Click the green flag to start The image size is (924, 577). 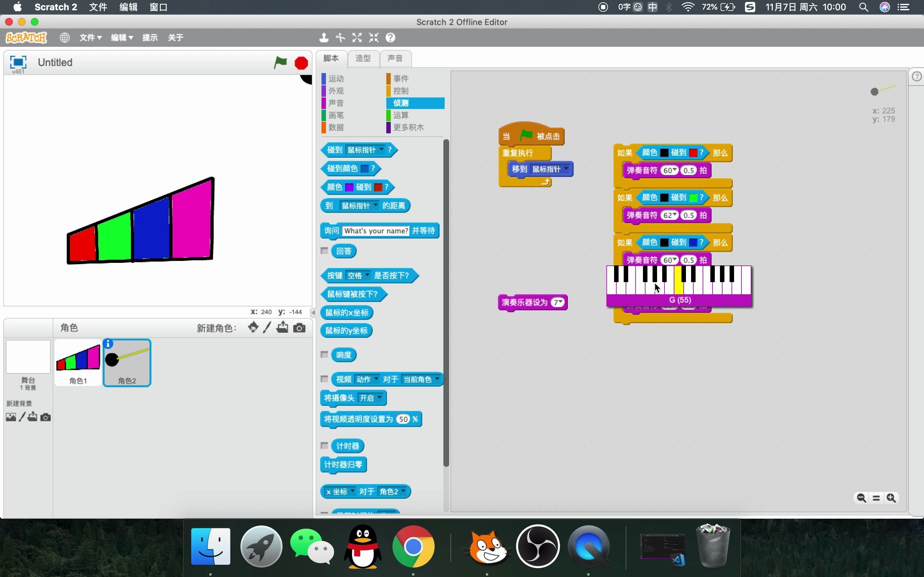[280, 62]
